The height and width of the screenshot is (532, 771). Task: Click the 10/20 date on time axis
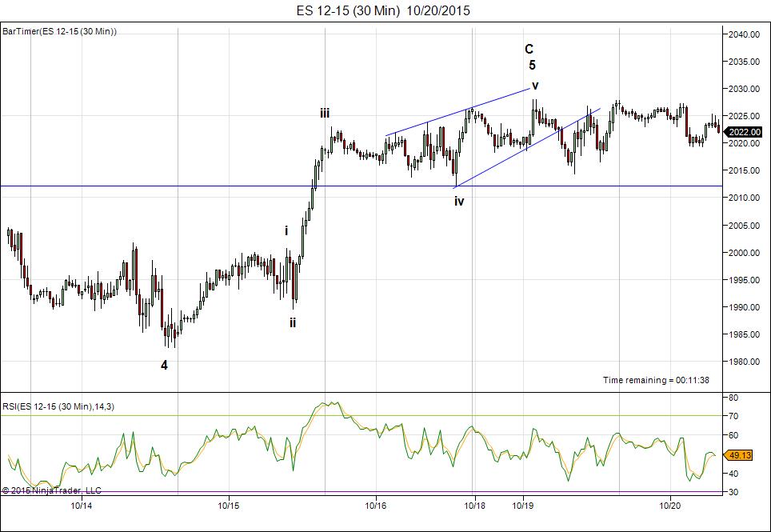click(670, 505)
